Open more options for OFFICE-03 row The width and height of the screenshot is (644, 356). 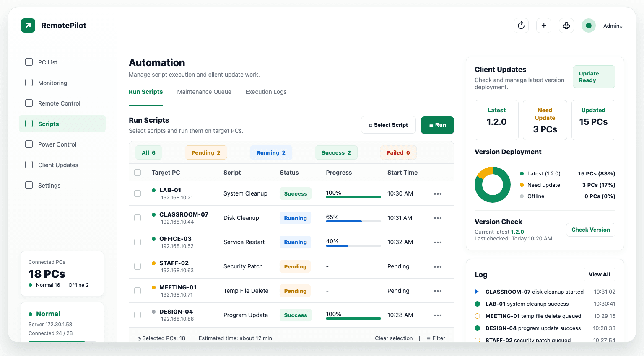(x=438, y=242)
